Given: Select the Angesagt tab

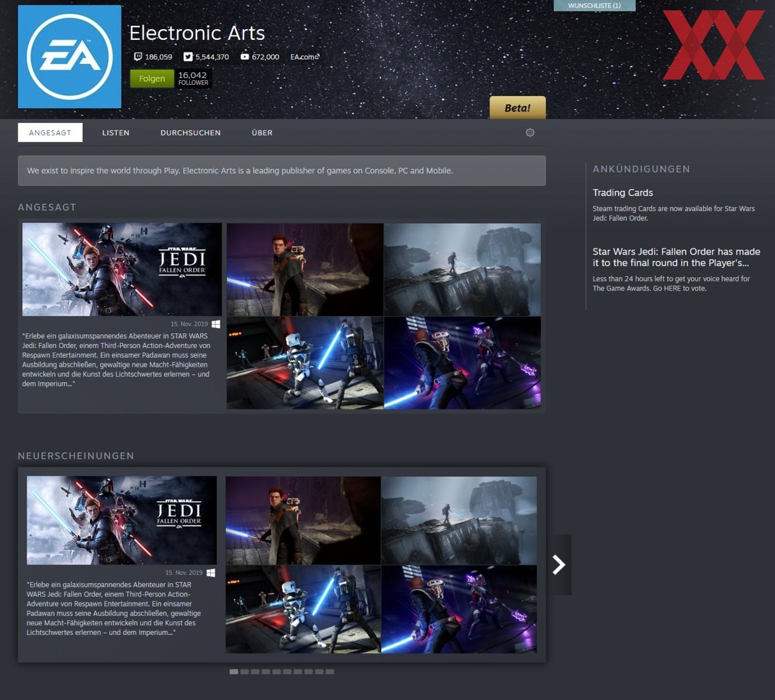Looking at the screenshot, I should 50,133.
